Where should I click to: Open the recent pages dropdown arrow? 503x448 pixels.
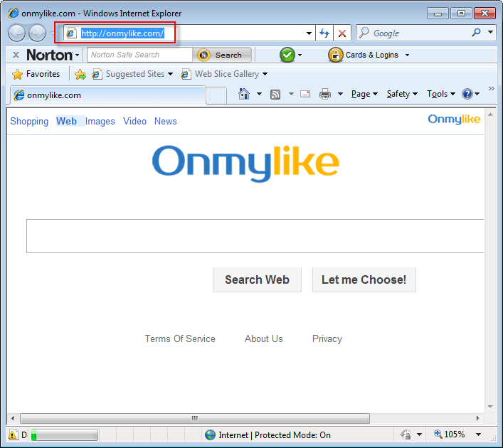coord(52,33)
